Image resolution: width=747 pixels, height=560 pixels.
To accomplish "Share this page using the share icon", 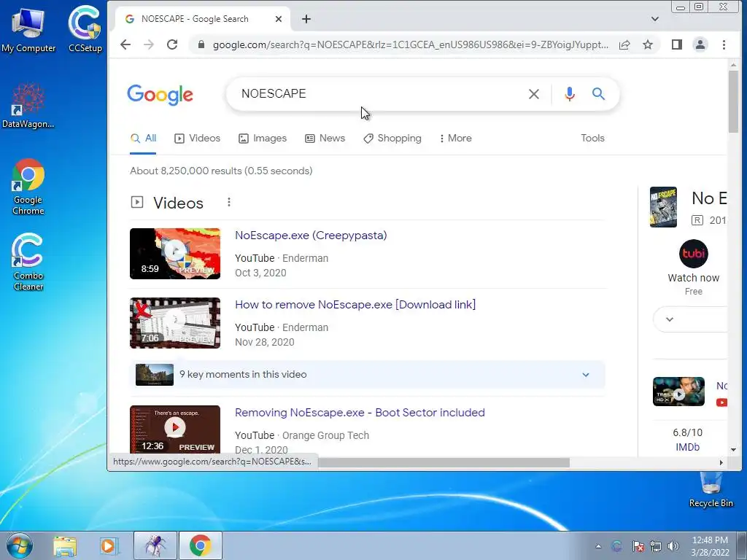I will pyautogui.click(x=624, y=44).
